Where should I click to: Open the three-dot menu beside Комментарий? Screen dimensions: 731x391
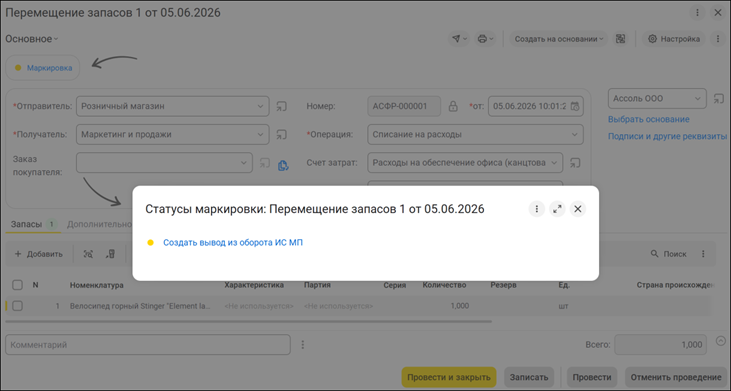coord(303,345)
